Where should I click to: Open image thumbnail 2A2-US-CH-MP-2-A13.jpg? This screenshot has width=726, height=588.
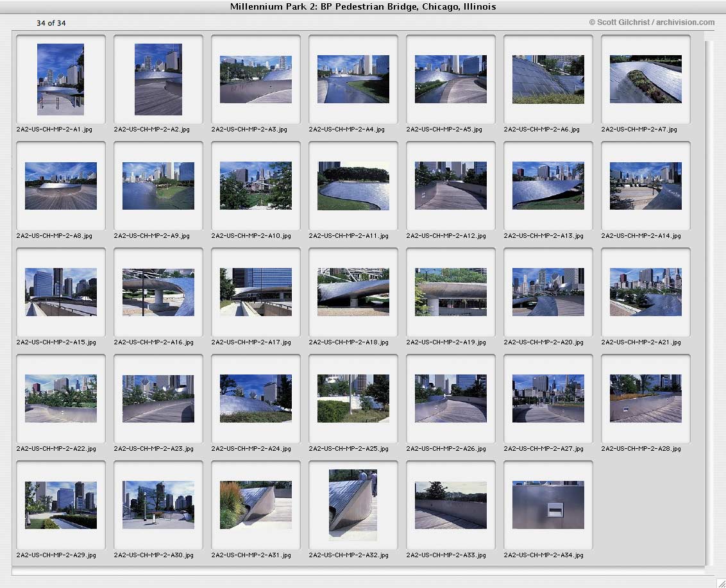[548, 186]
